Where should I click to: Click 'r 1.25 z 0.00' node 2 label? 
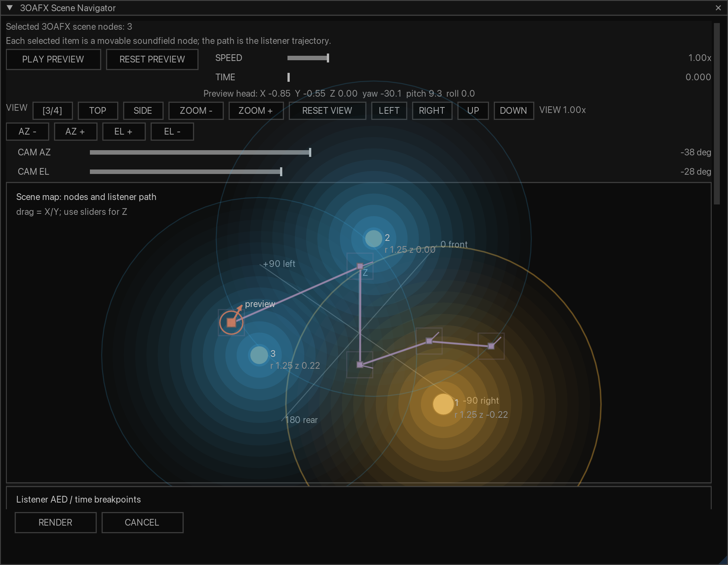pyautogui.click(x=410, y=250)
